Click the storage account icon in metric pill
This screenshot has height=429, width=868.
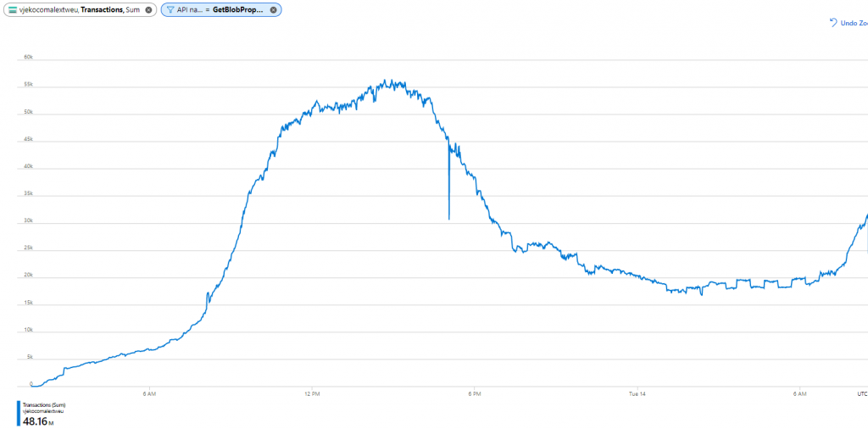12,10
